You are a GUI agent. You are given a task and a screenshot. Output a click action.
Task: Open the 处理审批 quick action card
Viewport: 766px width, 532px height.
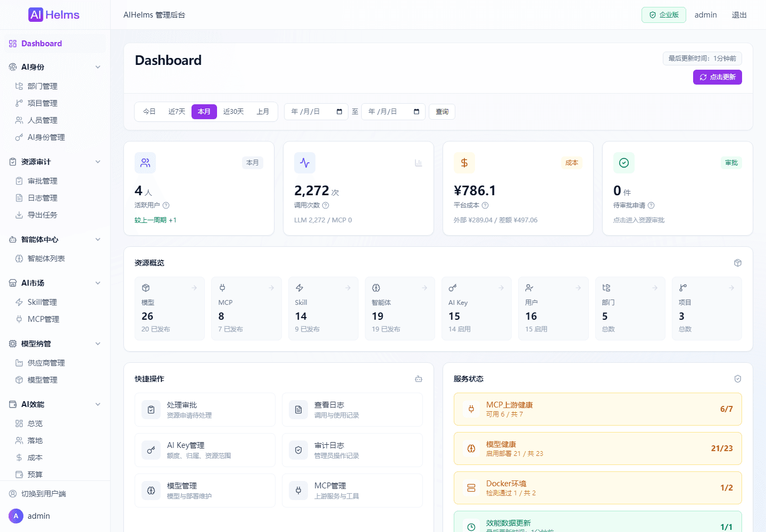click(x=205, y=410)
